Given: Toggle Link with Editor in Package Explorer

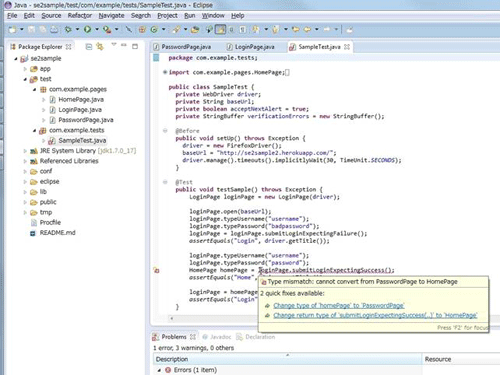Looking at the screenshot, I should (x=100, y=47).
